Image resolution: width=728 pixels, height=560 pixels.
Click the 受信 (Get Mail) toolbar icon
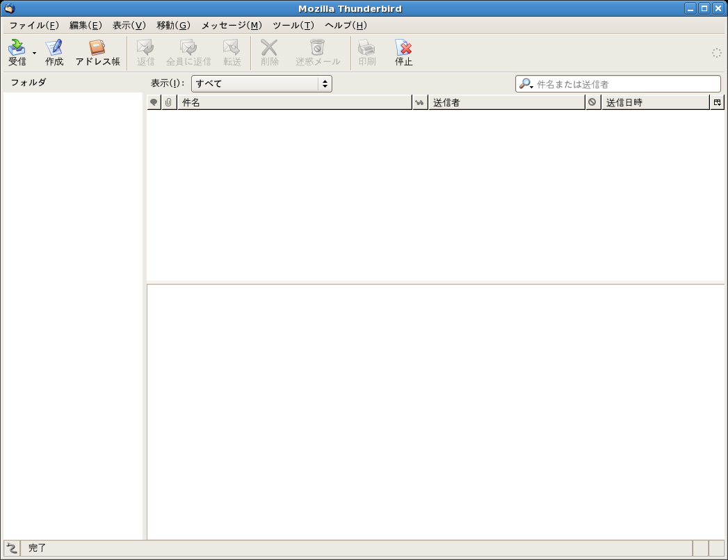pyautogui.click(x=17, y=52)
